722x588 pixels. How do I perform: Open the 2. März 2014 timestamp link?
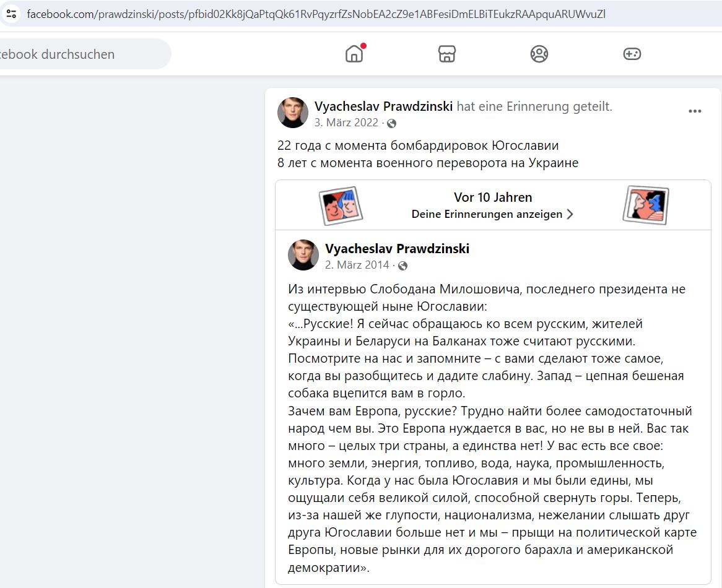[x=357, y=265]
